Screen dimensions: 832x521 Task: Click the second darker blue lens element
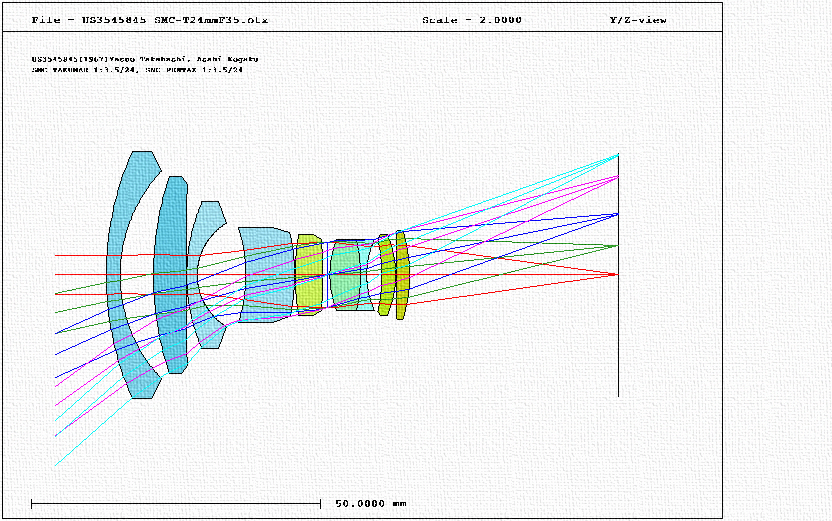point(171,275)
